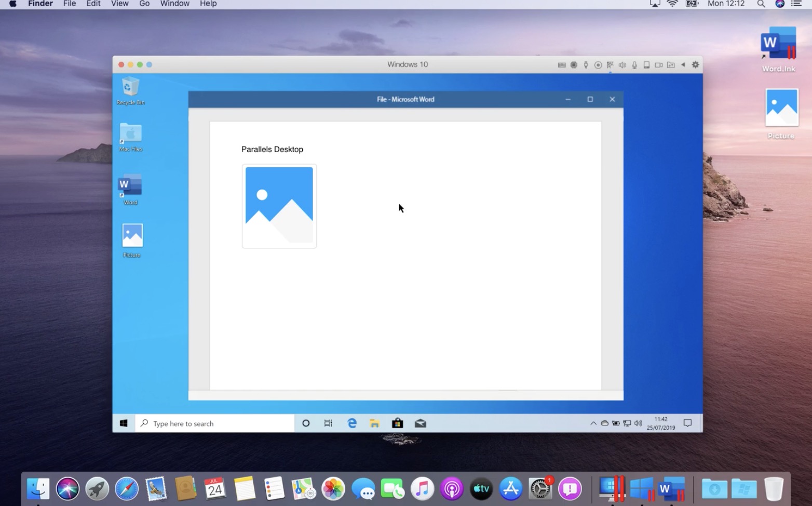Image resolution: width=812 pixels, height=506 pixels.
Task: Open Photos from the Dock
Action: tap(333, 489)
